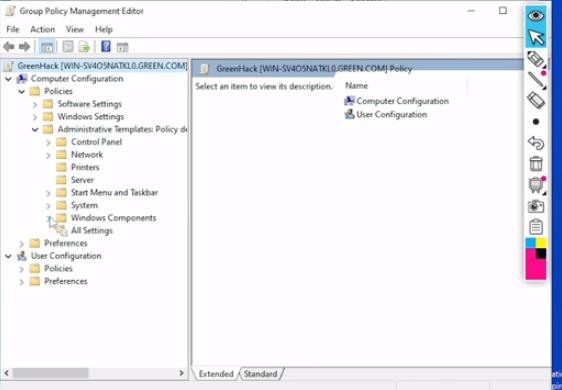Click the Forward arrow toolbar button
562x390 pixels.
pos(24,47)
